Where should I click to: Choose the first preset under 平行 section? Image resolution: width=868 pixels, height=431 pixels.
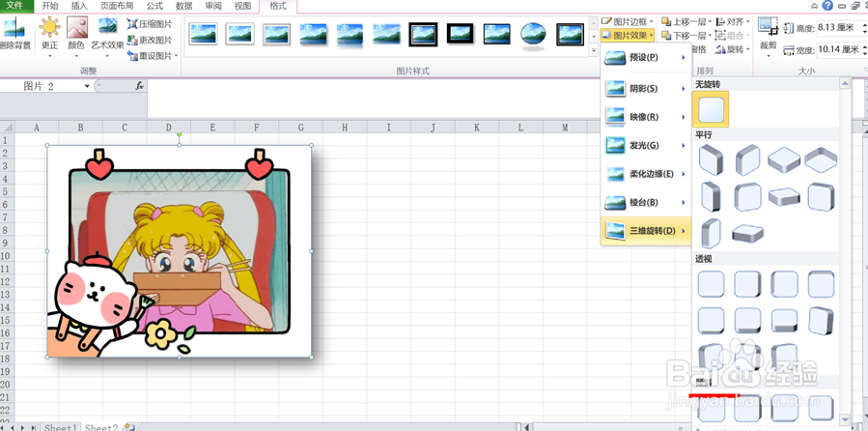[711, 160]
